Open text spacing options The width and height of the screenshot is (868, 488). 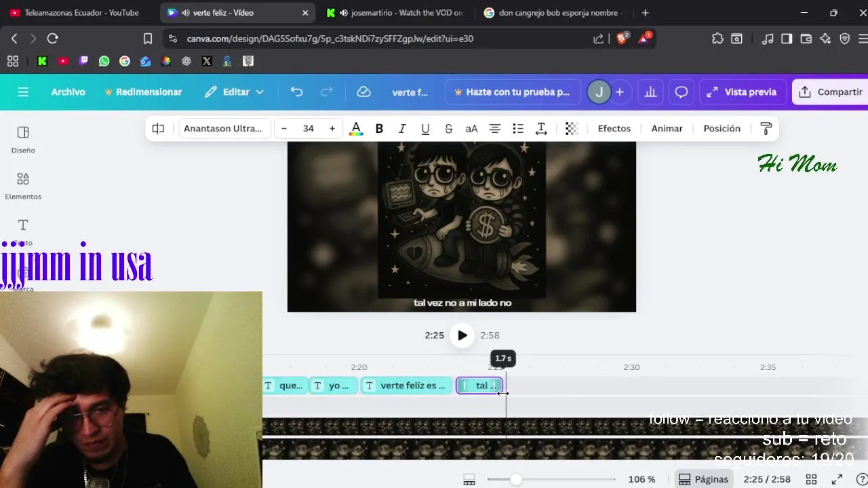coord(541,129)
